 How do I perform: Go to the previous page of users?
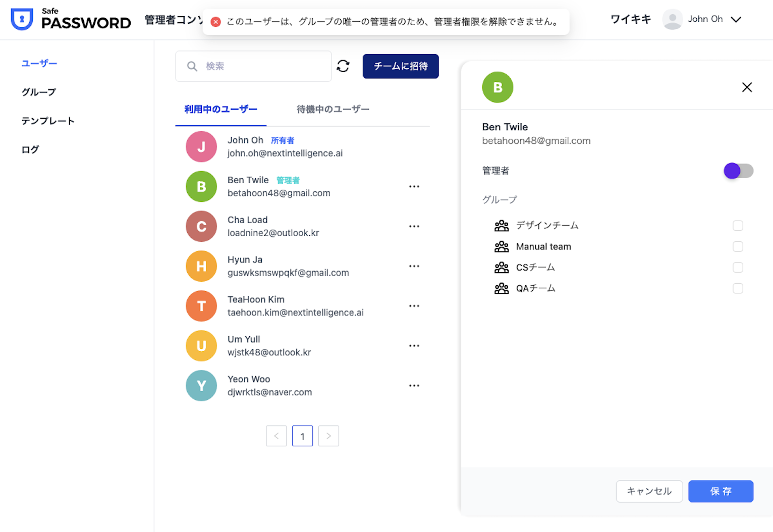[x=277, y=436]
